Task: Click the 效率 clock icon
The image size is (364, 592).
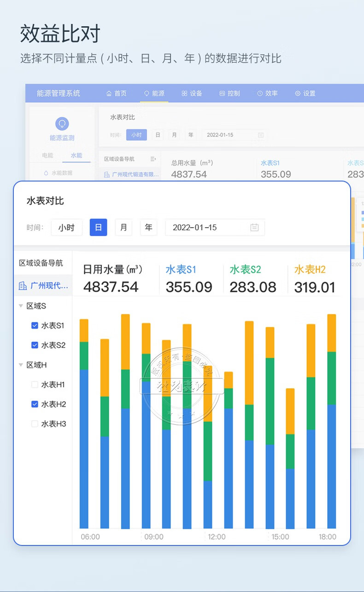Action: point(260,93)
